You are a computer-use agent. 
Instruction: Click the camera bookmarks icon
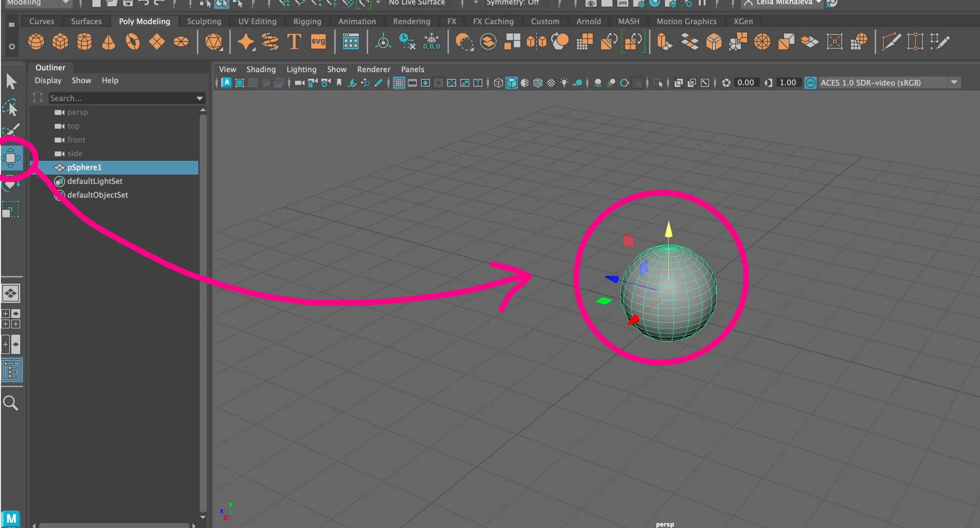[339, 83]
